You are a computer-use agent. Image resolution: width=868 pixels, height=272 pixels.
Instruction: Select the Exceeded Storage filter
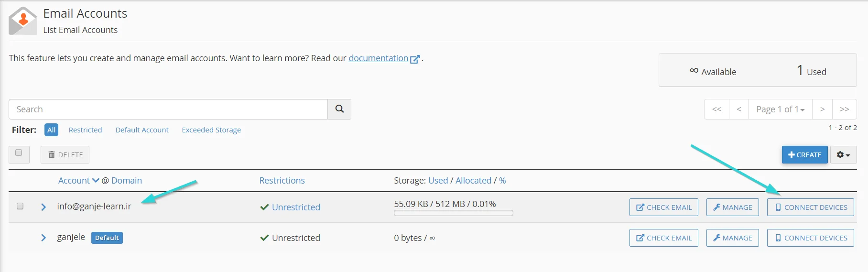211,130
